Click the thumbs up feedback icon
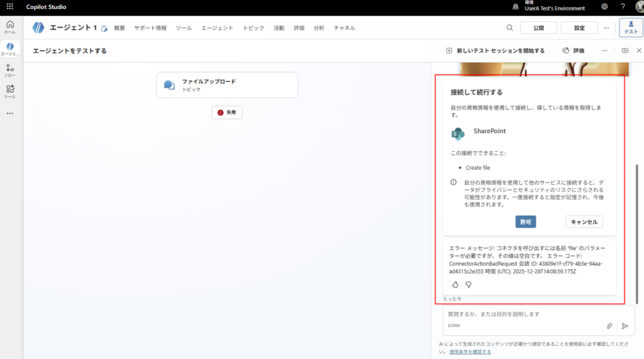 [455, 284]
